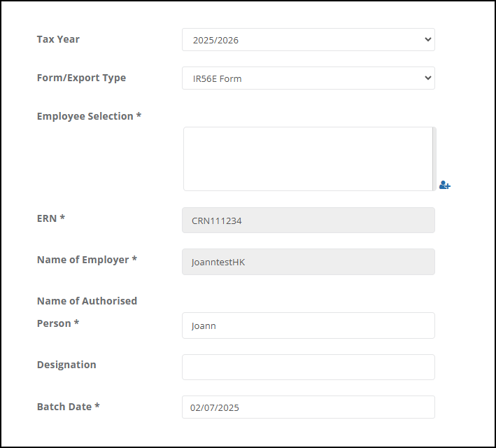Click the Tax Year label

coord(58,39)
